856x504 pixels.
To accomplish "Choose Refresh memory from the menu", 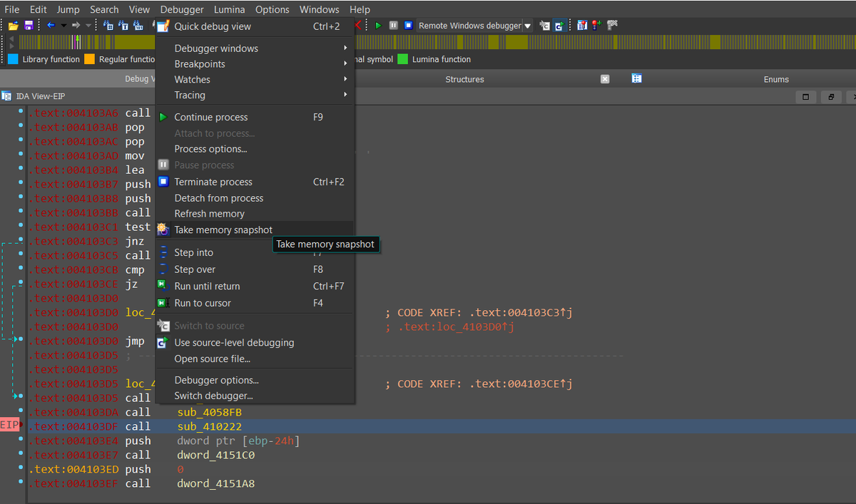I will 255,214.
